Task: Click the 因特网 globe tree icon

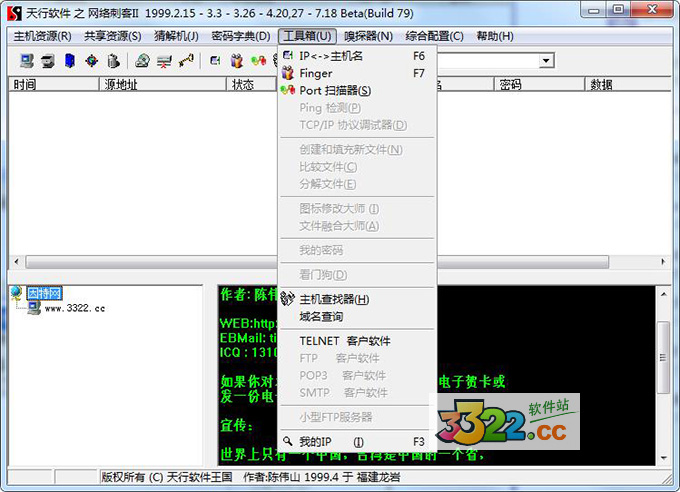Action: point(16,293)
